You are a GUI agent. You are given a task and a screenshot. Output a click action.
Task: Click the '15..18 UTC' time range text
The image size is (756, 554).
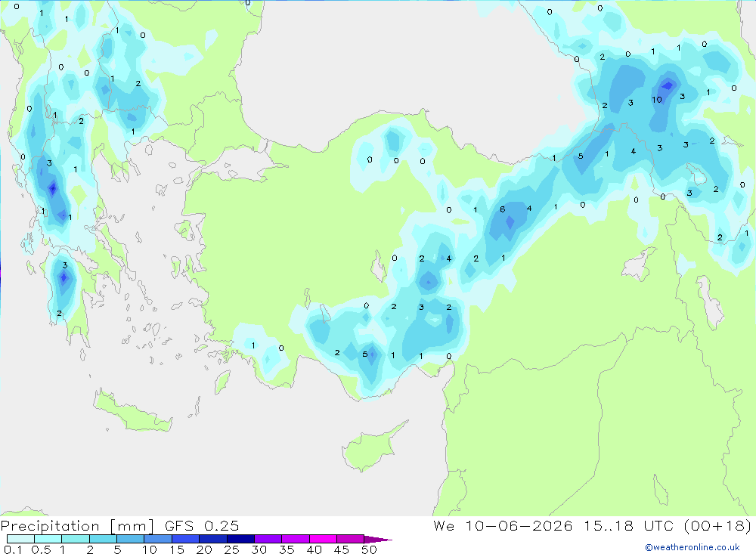(x=628, y=526)
